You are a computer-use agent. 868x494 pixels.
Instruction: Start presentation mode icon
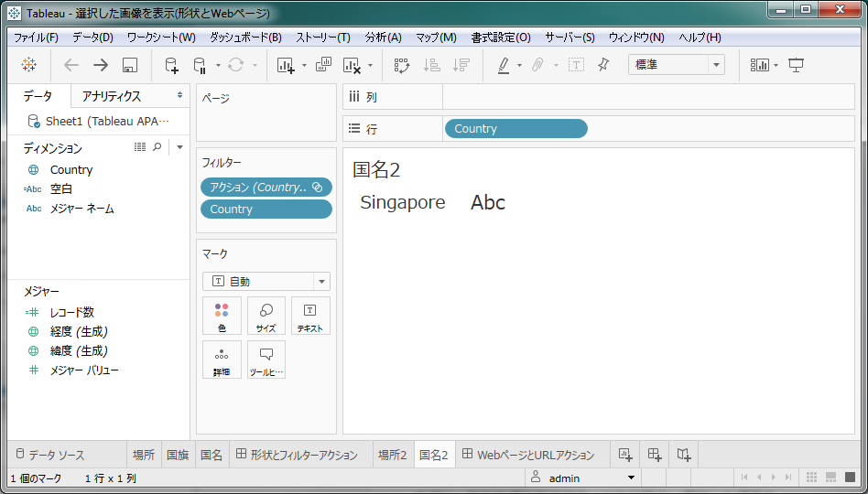pos(796,65)
